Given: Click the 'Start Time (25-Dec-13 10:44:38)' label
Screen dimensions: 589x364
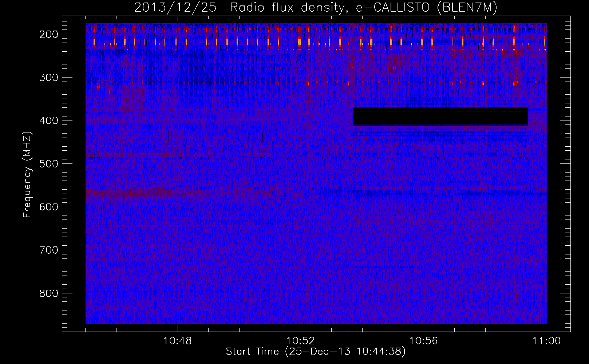Looking at the screenshot, I should click(x=316, y=352).
